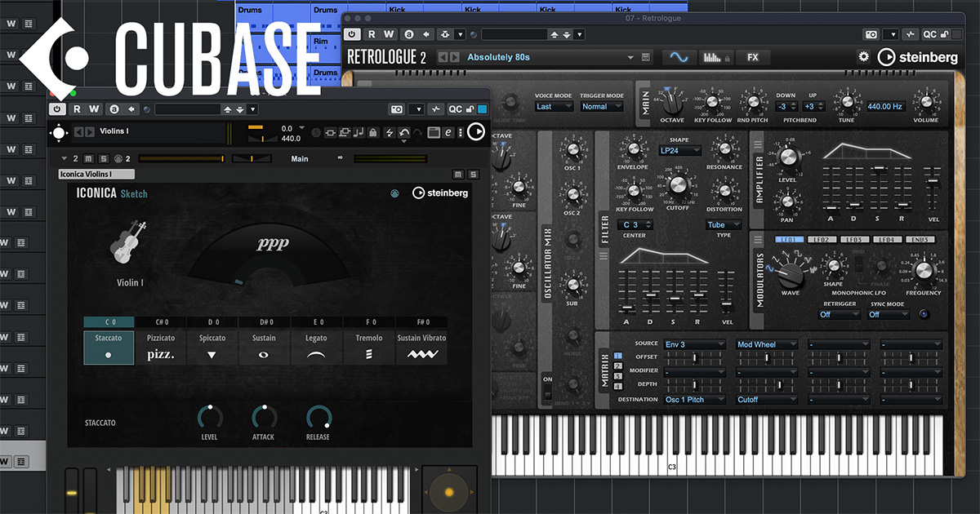Open the Retrologue settings gear icon
The width and height of the screenshot is (980, 514).
pos(862,56)
